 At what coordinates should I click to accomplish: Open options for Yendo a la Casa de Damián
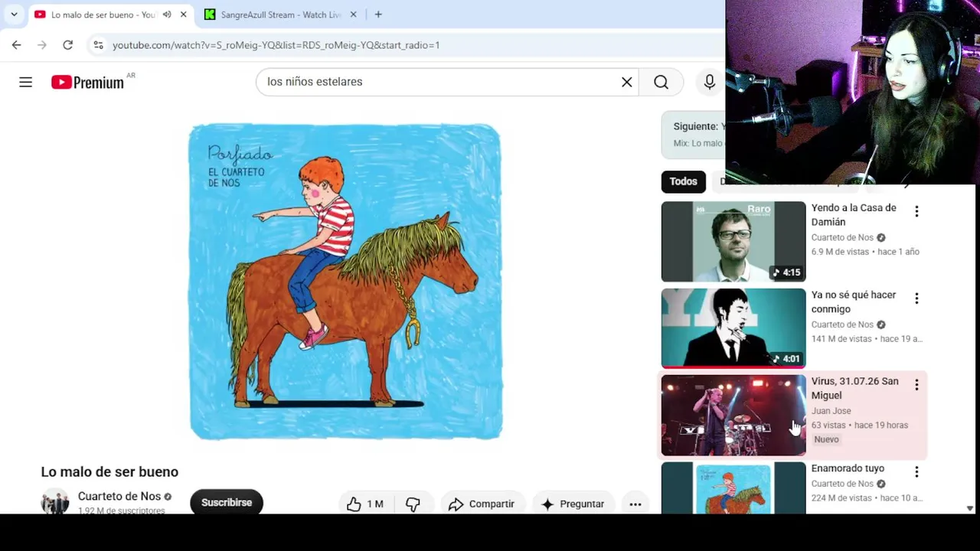click(916, 211)
